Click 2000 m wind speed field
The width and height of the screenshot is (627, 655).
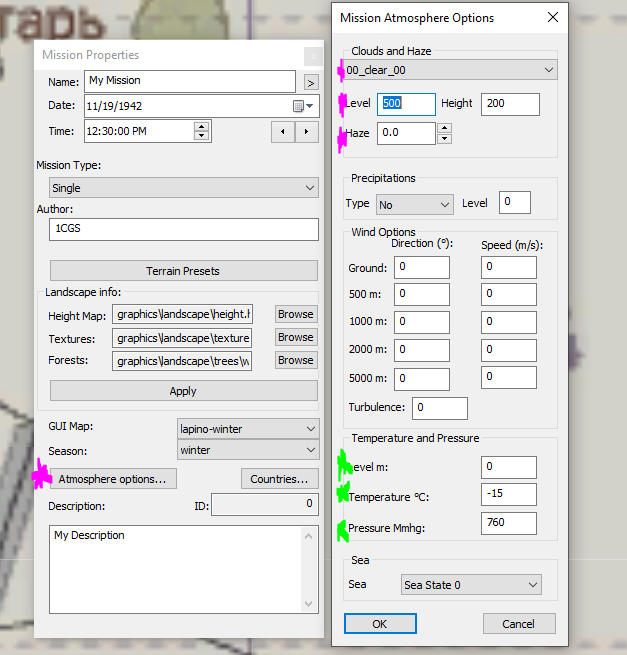coord(509,350)
